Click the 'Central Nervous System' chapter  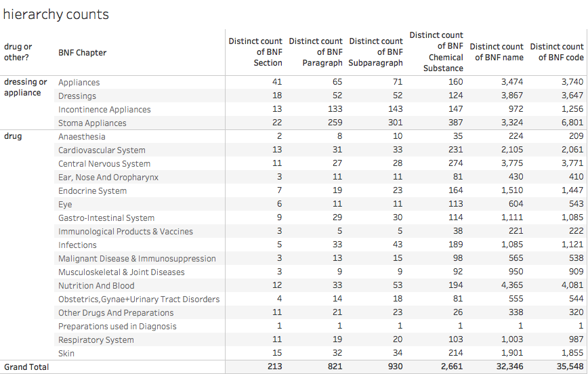pos(104,163)
